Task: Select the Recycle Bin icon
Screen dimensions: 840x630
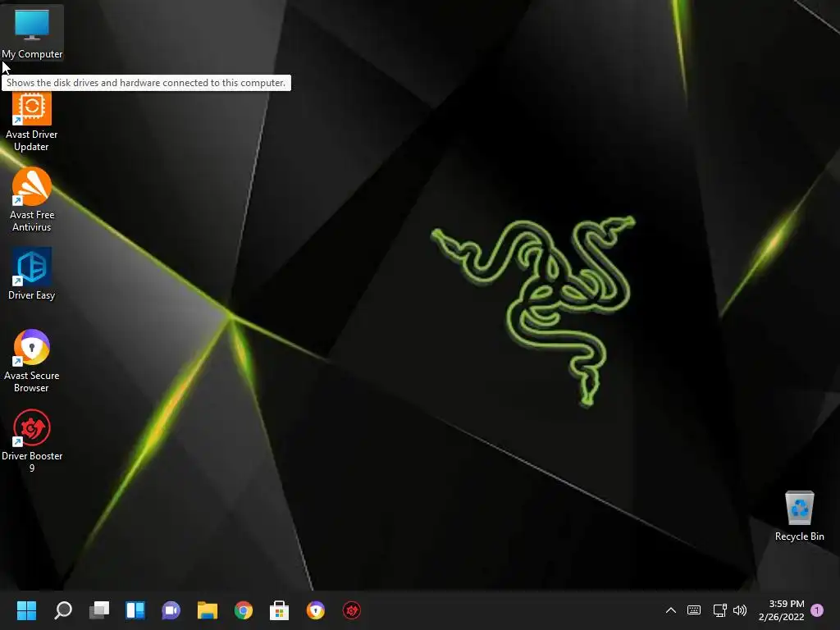Action: [x=799, y=516]
